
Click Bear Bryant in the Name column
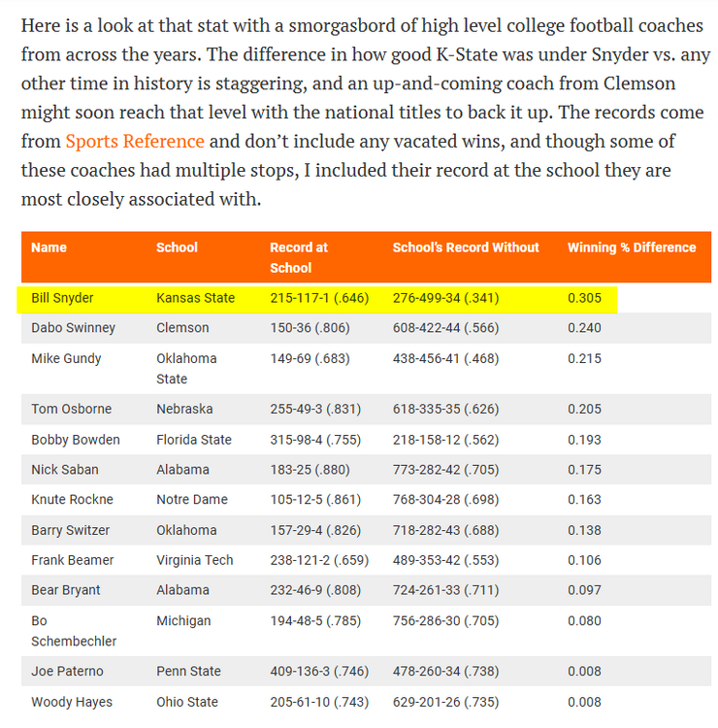click(66, 590)
